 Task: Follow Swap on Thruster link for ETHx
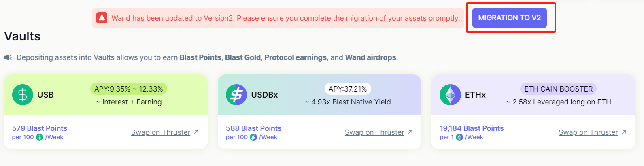coord(588,132)
